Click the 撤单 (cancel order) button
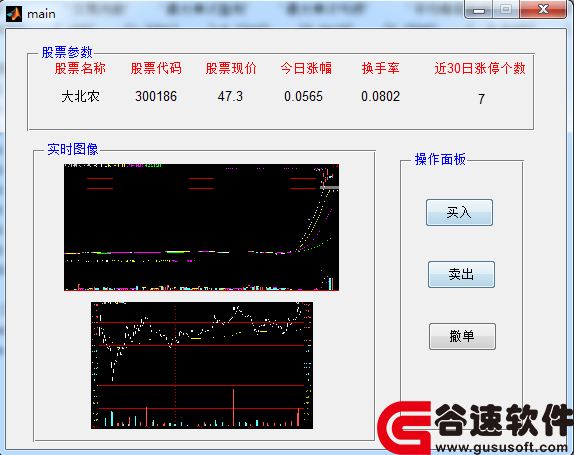This screenshot has width=574, height=455. tap(462, 336)
